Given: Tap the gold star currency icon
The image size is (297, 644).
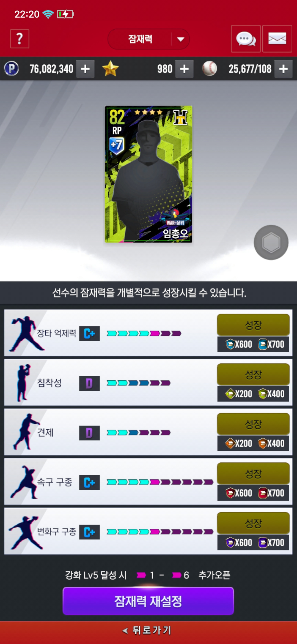Looking at the screenshot, I should [110, 69].
